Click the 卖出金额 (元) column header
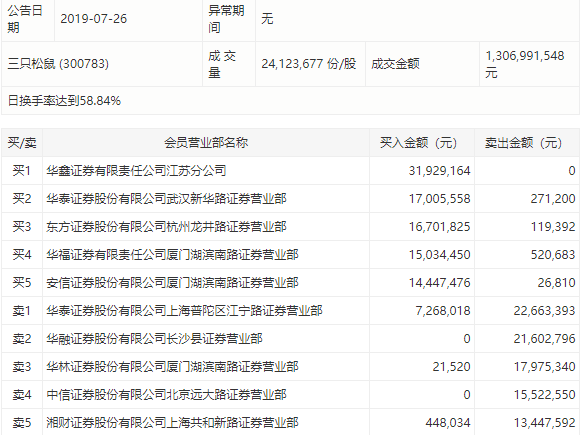 [x=523, y=143]
